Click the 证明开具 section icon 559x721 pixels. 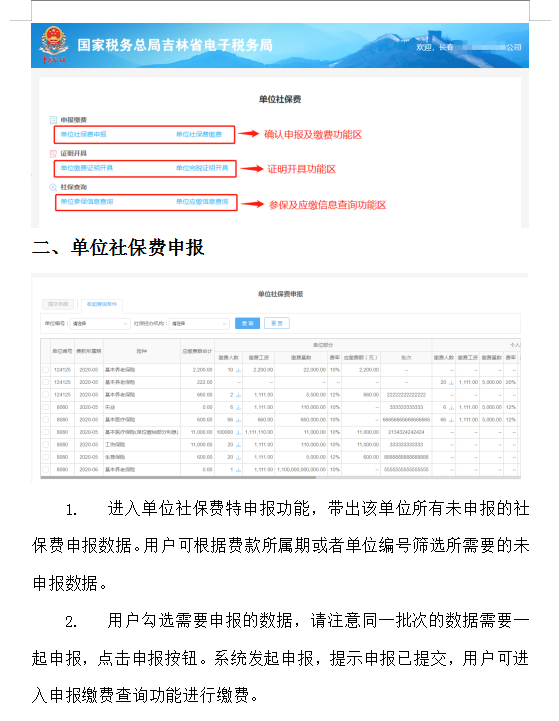(x=53, y=154)
